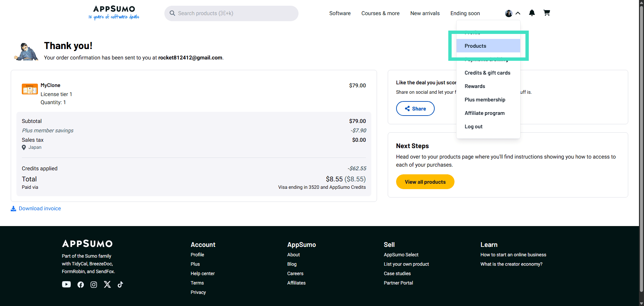Open the TikTok icon in footer

[120, 285]
